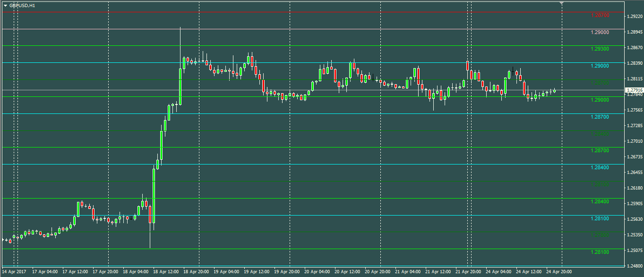The width and height of the screenshot is (644, 277).
Task: Click the 21 Apr 20:00 time label
Action: [468, 272]
